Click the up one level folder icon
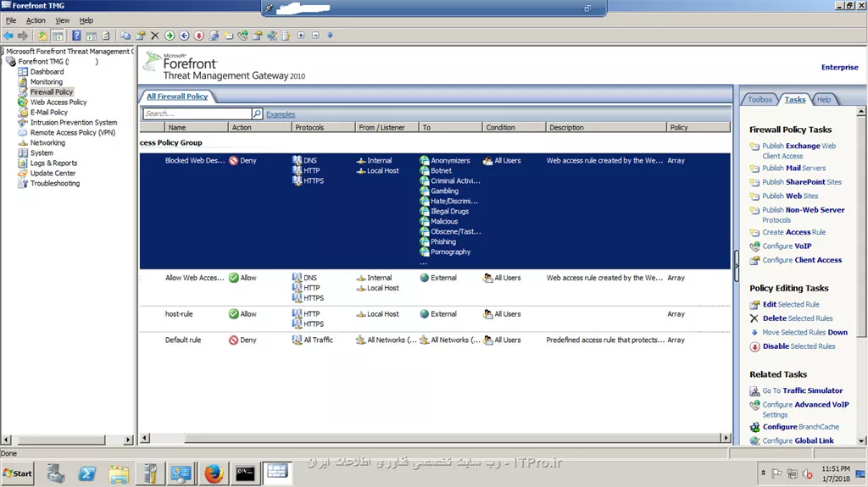This screenshot has height=487, width=868. pyautogui.click(x=42, y=36)
